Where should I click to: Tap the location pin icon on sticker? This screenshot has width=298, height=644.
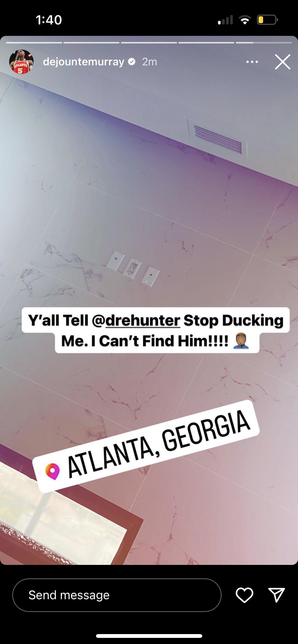(52, 471)
